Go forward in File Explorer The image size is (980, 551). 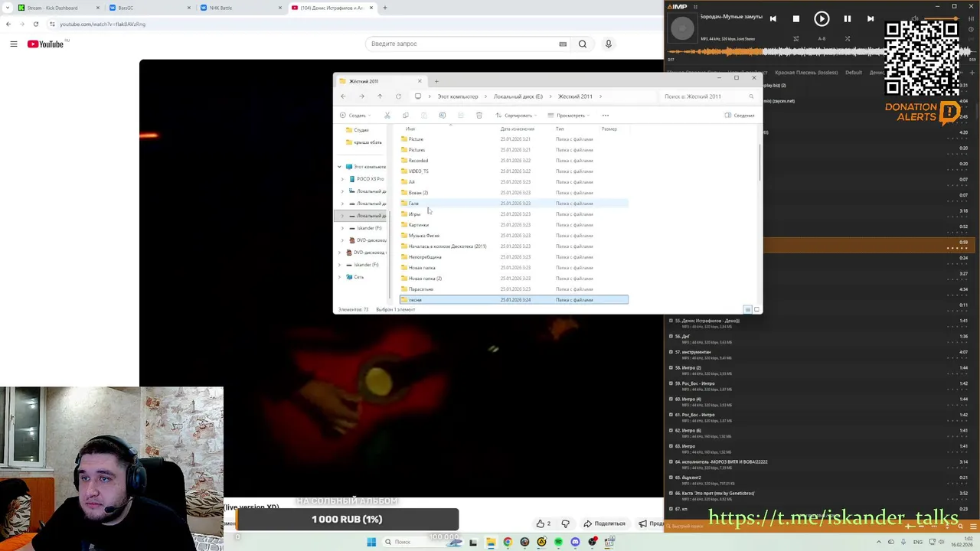tap(361, 96)
